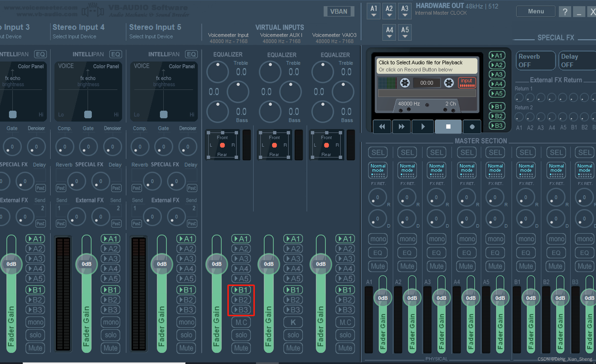Click Fader Gain 0dB on Stereo Input 4
This screenshot has width=596, height=364.
[86, 264]
